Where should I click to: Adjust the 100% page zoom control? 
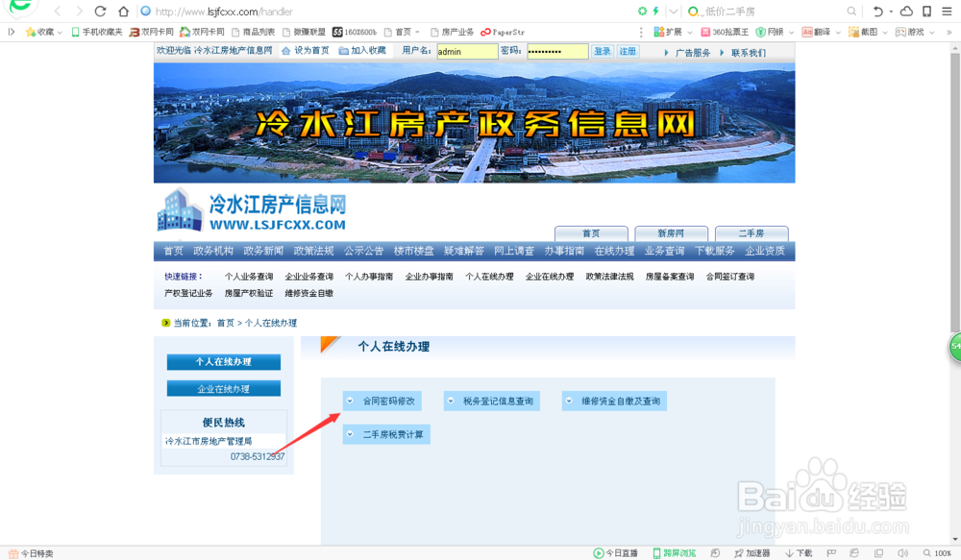click(939, 553)
